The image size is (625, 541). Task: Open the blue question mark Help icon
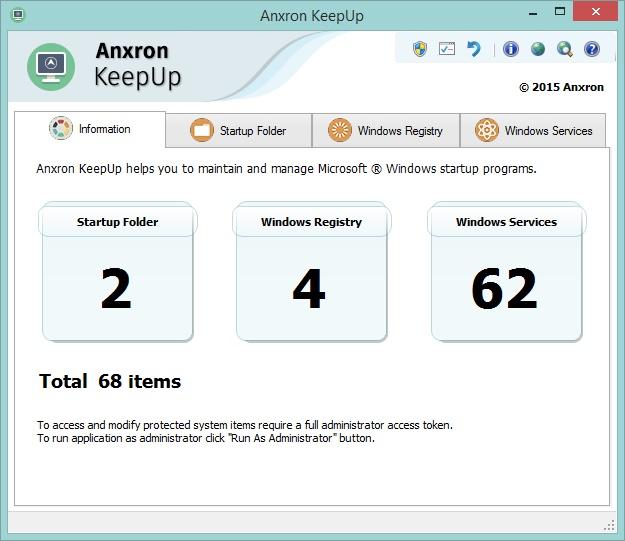pos(592,49)
